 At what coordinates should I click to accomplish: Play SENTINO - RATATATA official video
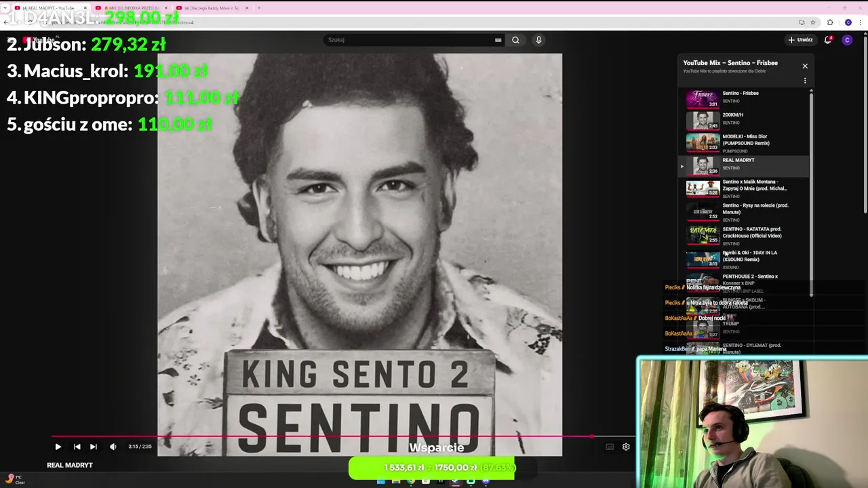point(744,237)
